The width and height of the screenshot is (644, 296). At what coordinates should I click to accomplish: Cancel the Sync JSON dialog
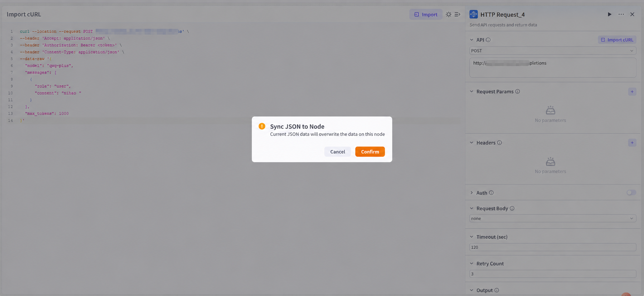click(337, 152)
